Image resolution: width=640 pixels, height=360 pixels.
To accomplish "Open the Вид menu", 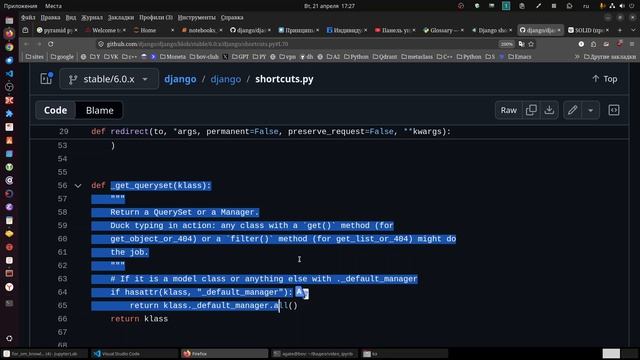I will (71, 18).
